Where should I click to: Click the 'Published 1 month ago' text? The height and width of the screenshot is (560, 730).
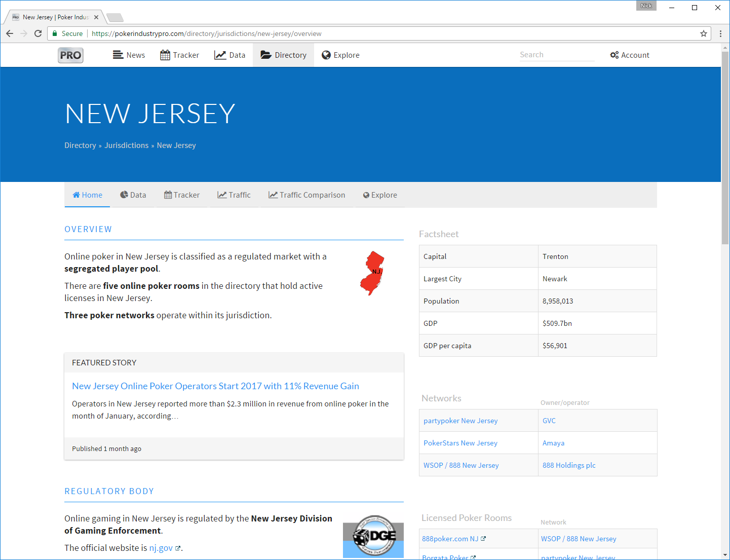pos(106,449)
